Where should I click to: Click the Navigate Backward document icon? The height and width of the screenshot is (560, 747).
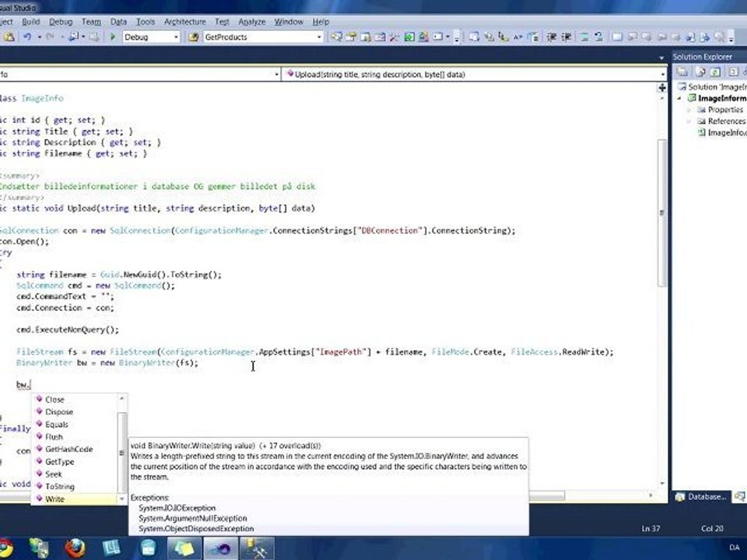pyautogui.click(x=74, y=37)
